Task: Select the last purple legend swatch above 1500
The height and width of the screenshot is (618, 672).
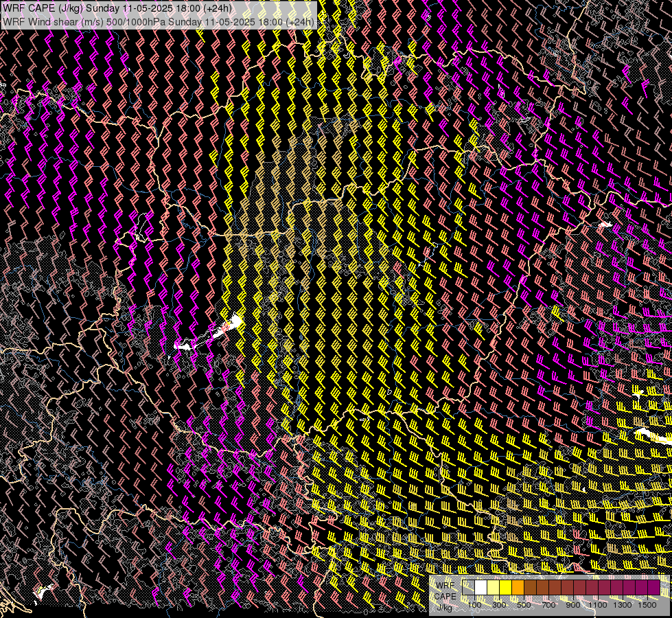Action: pyautogui.click(x=654, y=588)
